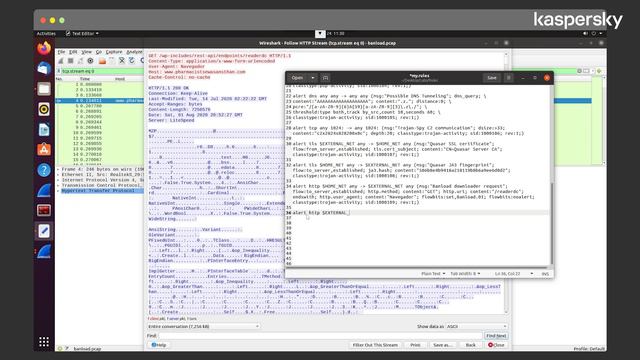Click Wireshark save capture file icon
Image resolution: width=640 pixels, height=360 pixels.
coord(112,61)
